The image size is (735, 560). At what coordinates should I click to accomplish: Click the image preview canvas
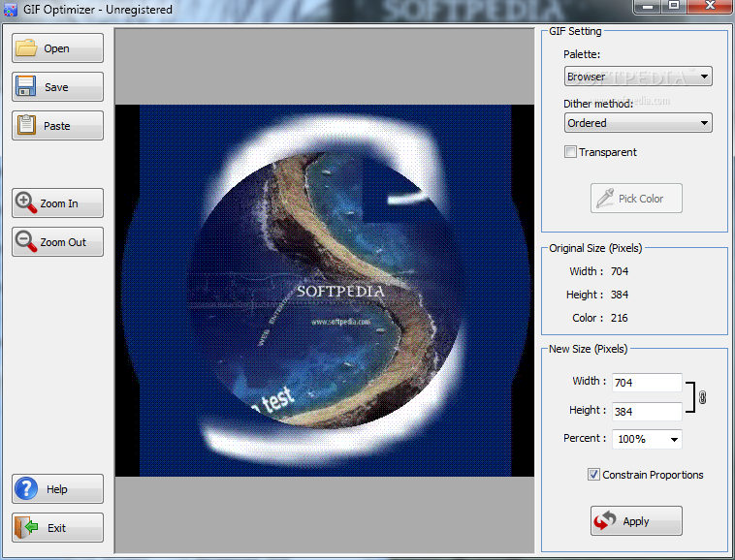point(325,291)
